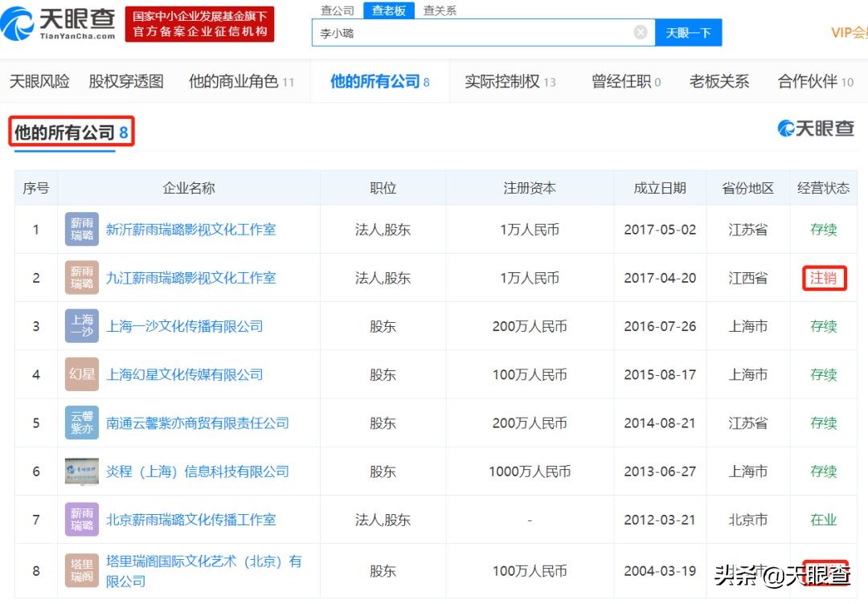Click inside the 李小璐 search input field

(x=442, y=32)
